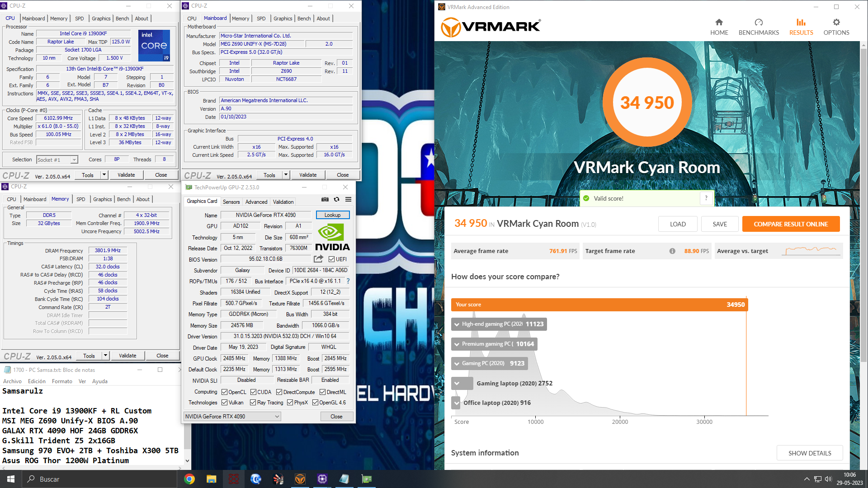Toggle the CUDA checkbox

click(253, 392)
